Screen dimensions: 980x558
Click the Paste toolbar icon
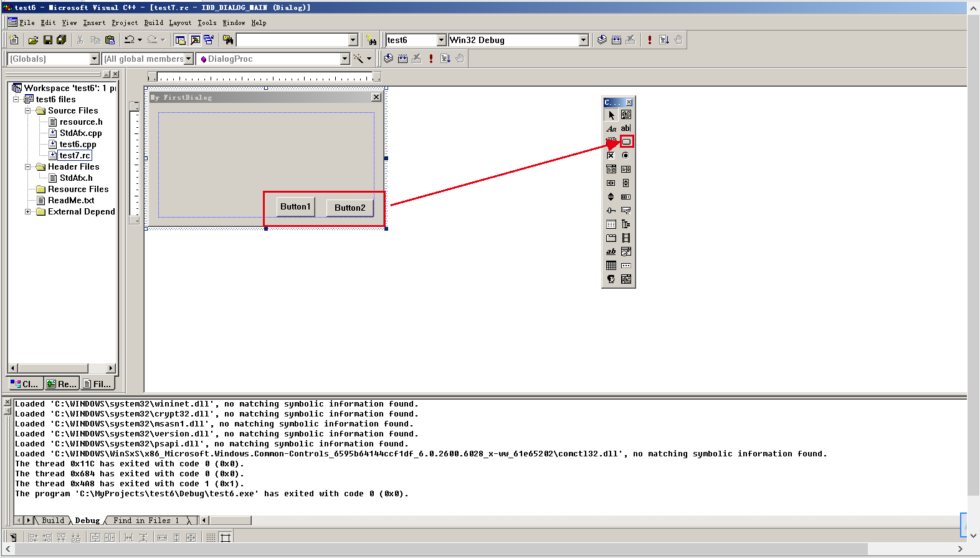pyautogui.click(x=110, y=40)
